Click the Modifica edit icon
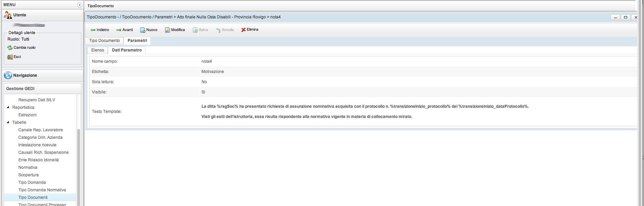 (x=167, y=30)
